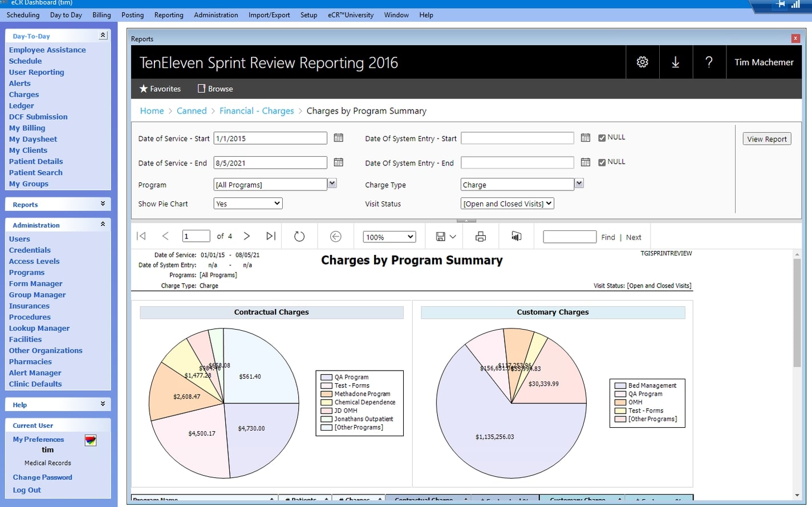Go to Financial - Charges breadcrumb
The width and height of the screenshot is (812, 507).
coord(257,111)
